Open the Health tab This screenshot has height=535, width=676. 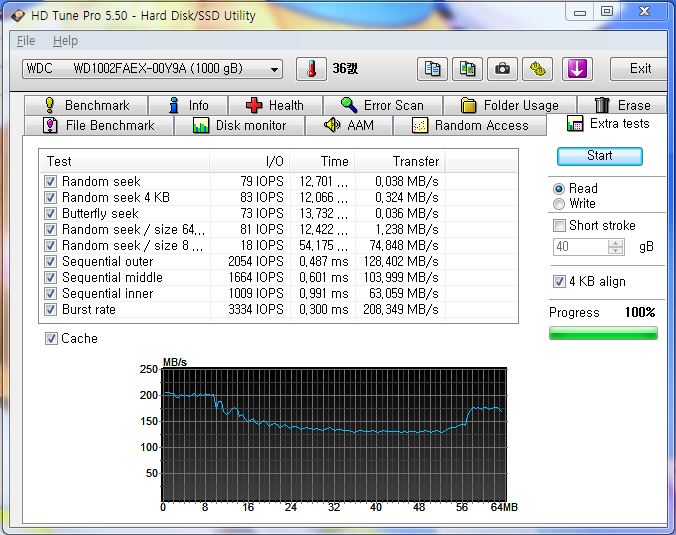pyautogui.click(x=275, y=105)
